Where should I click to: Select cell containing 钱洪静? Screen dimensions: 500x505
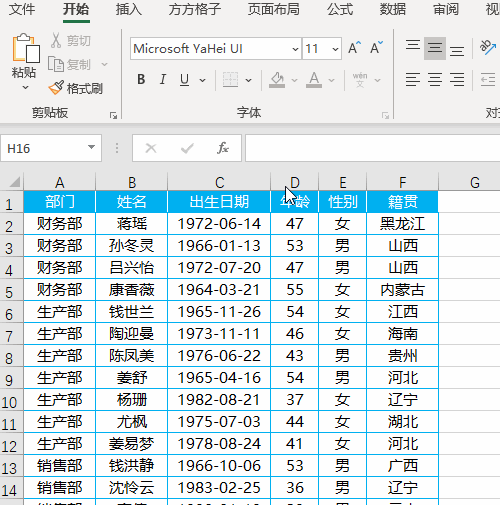coord(131,466)
